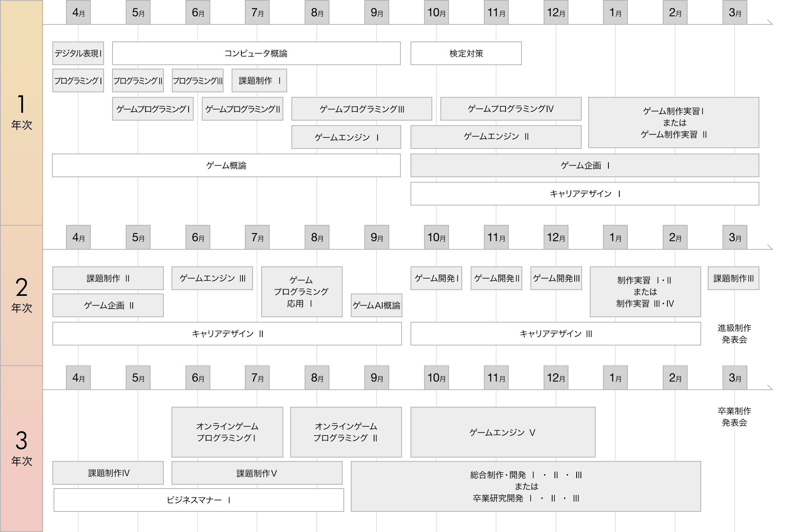This screenshot has width=804, height=532.
Task: Click the 検定対策 box
Action: pos(466,54)
